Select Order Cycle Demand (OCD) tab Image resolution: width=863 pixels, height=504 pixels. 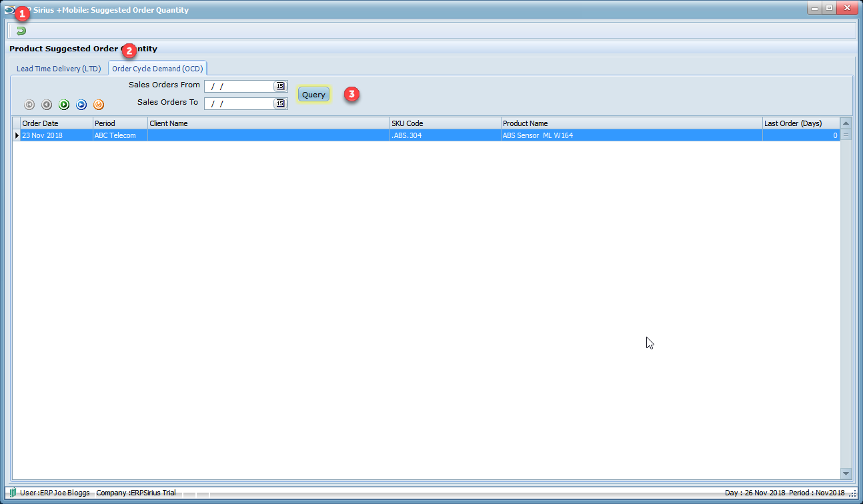[x=157, y=68]
